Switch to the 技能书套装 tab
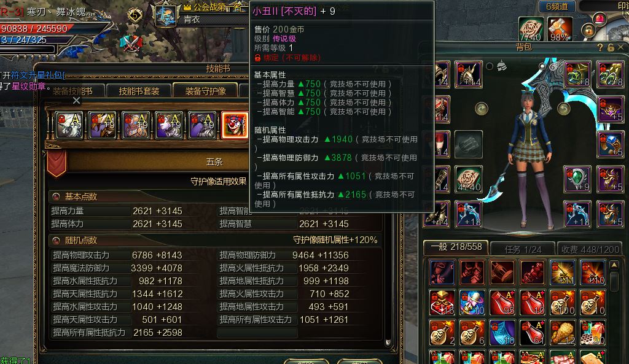 [139, 91]
